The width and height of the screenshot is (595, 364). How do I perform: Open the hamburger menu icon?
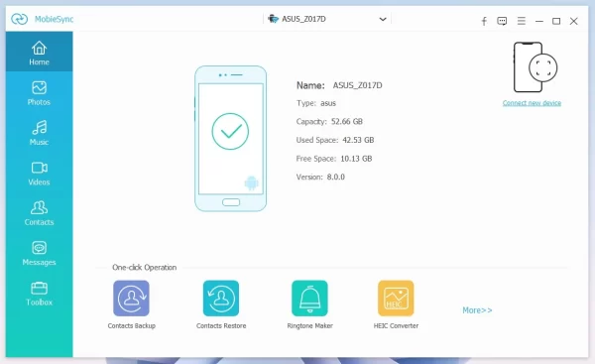[522, 21]
